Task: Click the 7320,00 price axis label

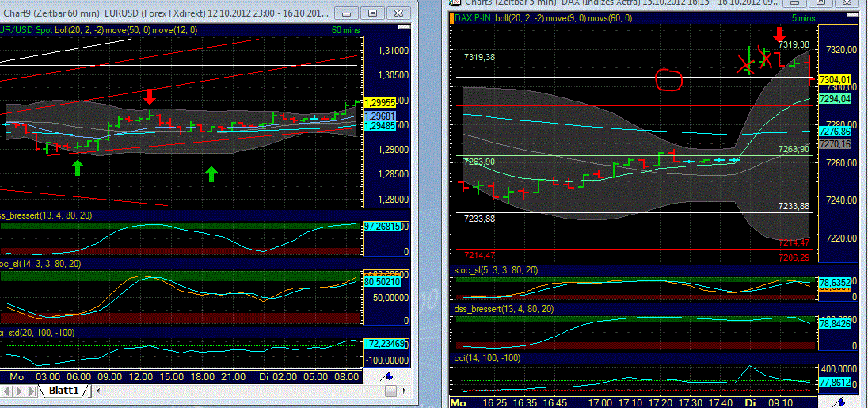Action: 839,50
